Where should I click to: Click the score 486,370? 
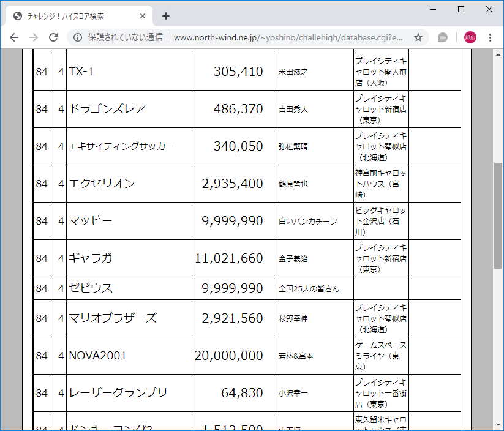[238, 109]
